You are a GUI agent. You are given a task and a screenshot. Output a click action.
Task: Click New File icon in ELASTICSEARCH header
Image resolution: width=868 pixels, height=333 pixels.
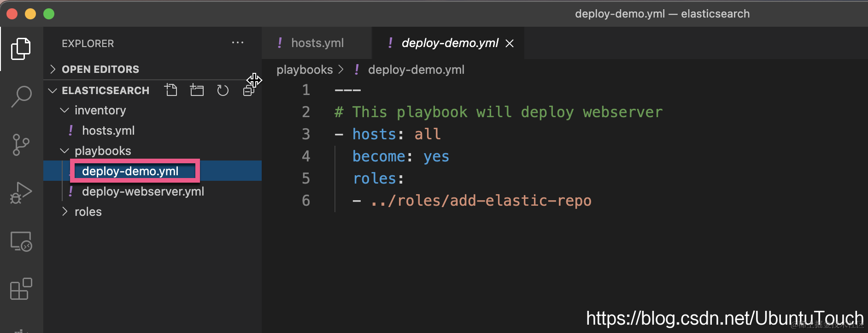click(x=171, y=90)
